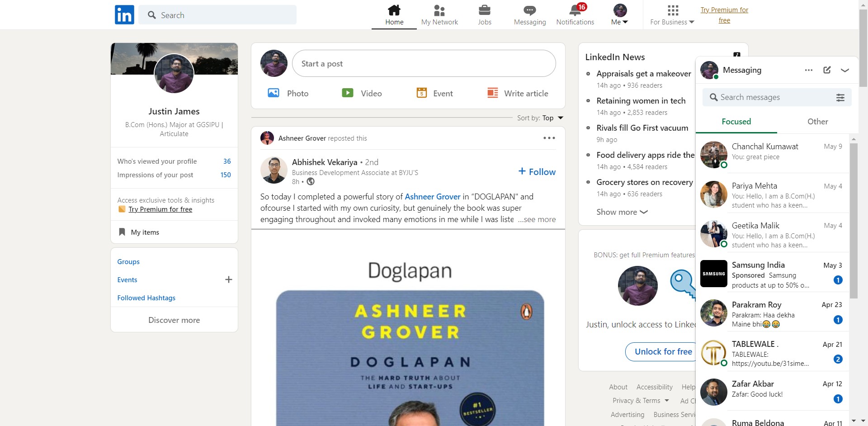Screen dimensions: 868x426
Task: Open Abhishek Vekariya profile photo
Action: click(x=274, y=170)
